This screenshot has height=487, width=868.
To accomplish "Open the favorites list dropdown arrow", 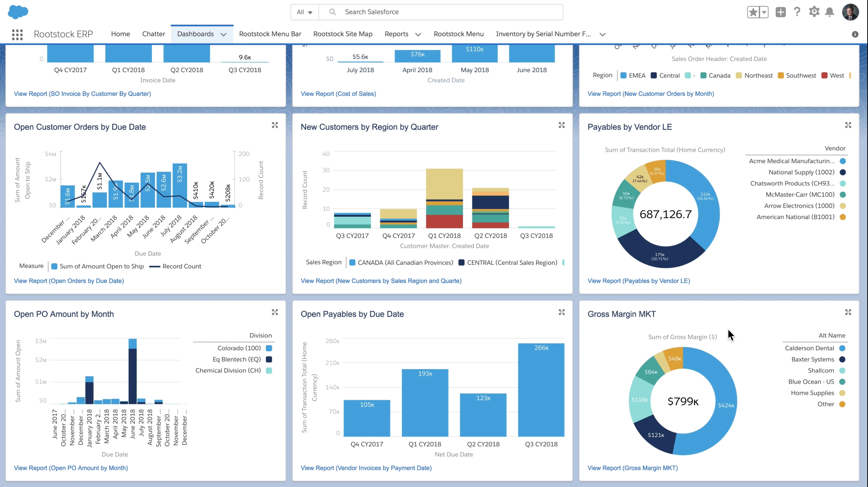I will click(764, 12).
